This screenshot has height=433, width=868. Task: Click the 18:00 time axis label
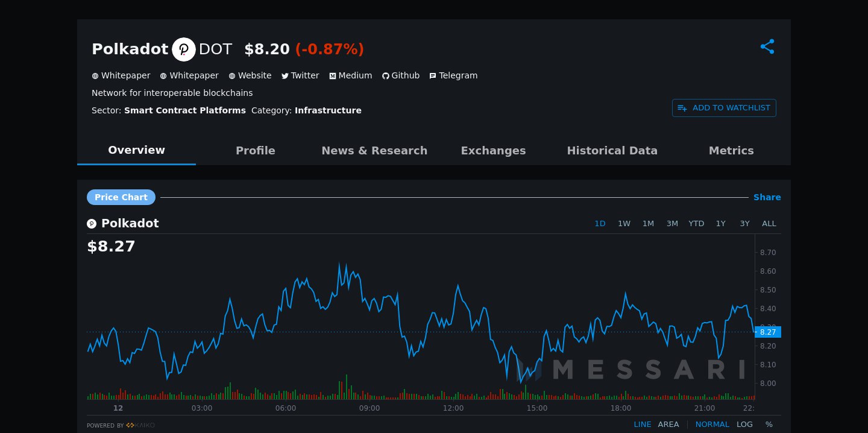621,408
